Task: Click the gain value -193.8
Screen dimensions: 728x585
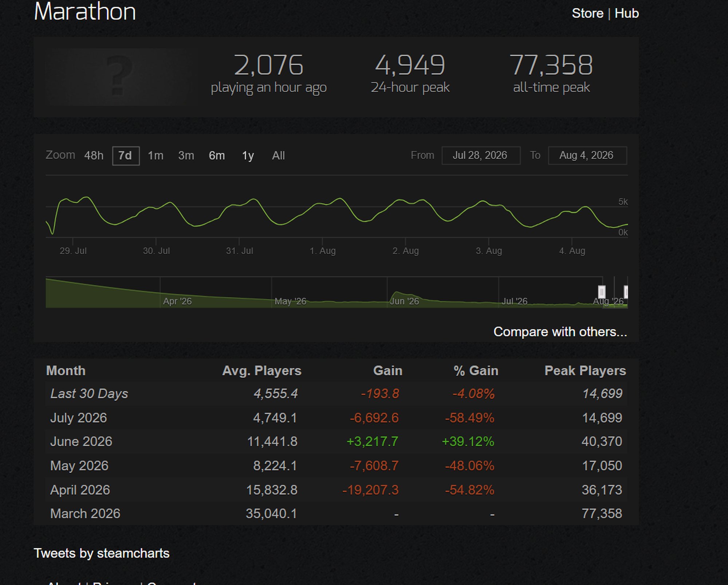Action: click(x=380, y=394)
